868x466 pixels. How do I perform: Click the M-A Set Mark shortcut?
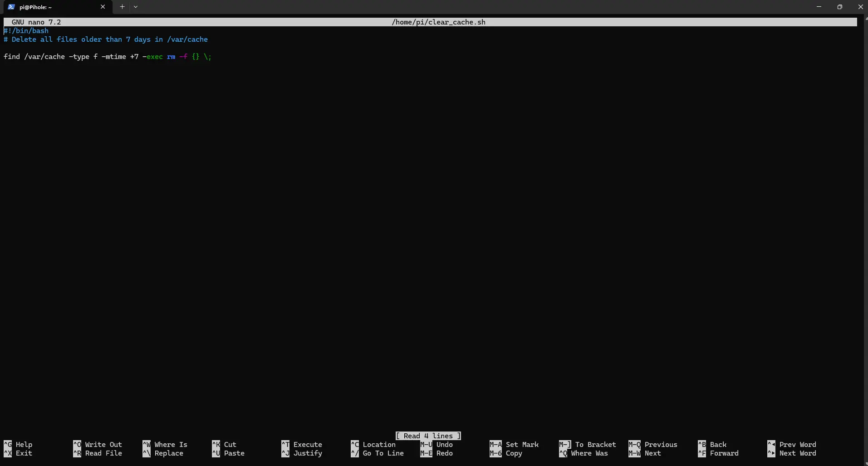[x=514, y=445]
